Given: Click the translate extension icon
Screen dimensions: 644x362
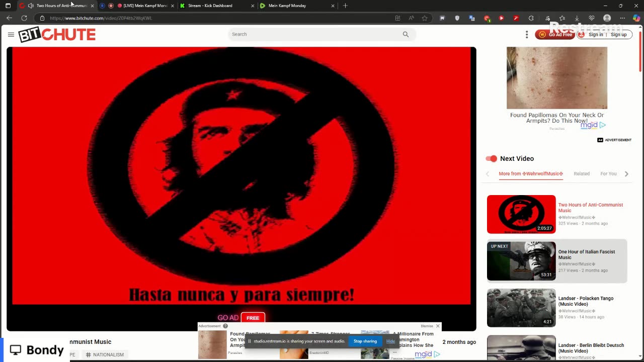Looking at the screenshot, I should point(472,18).
